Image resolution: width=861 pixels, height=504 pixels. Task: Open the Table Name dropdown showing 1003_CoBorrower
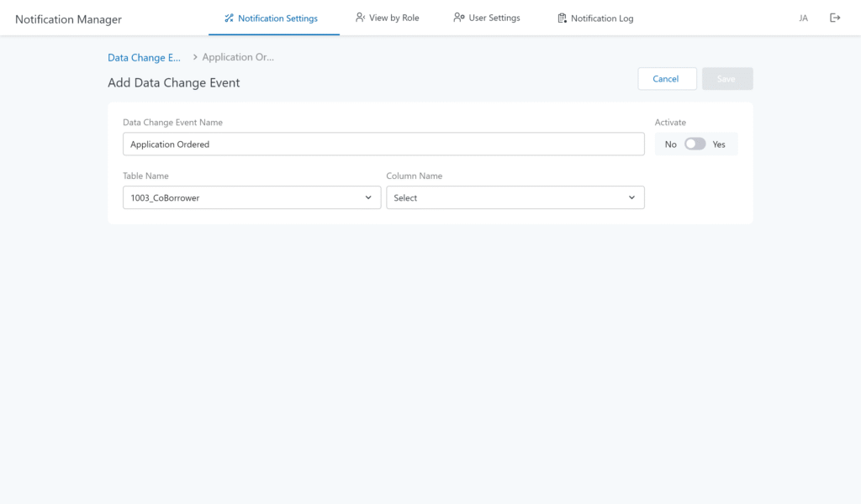251,197
